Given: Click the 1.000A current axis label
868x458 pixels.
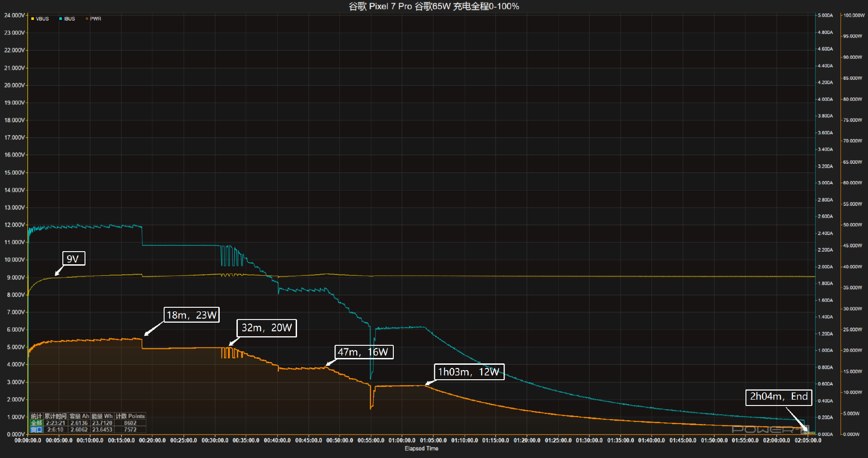Looking at the screenshot, I should (x=825, y=350).
